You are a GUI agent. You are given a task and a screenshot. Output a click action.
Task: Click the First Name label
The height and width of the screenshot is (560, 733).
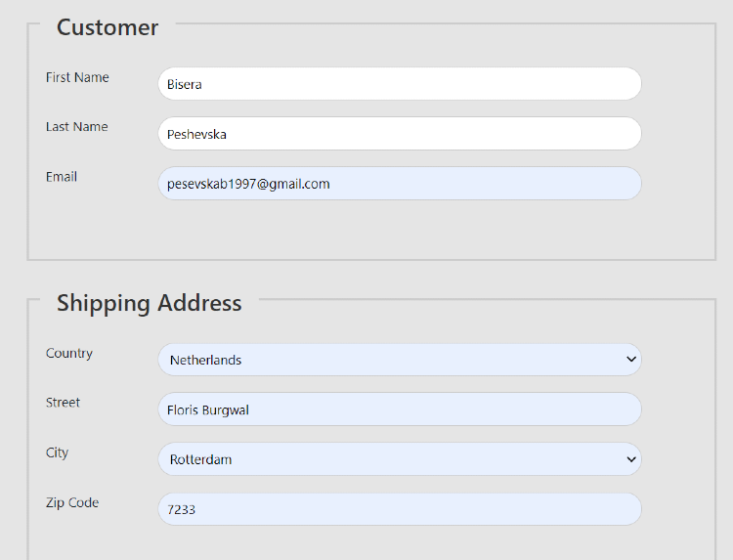[x=77, y=77]
